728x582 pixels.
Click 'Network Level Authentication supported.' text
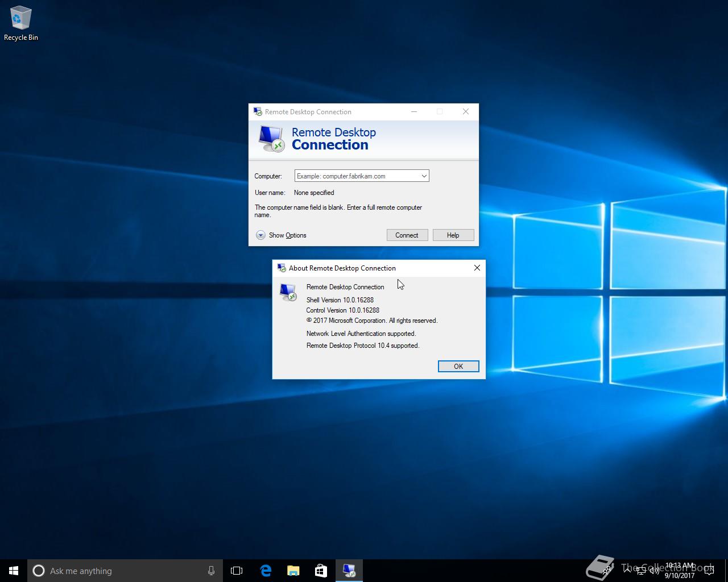361,334
